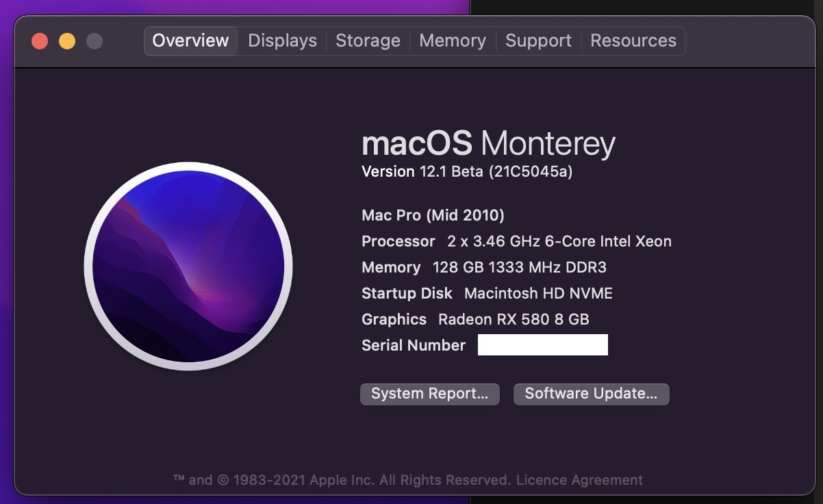
Task: Click the Startup Disk label
Action: pyautogui.click(x=407, y=293)
